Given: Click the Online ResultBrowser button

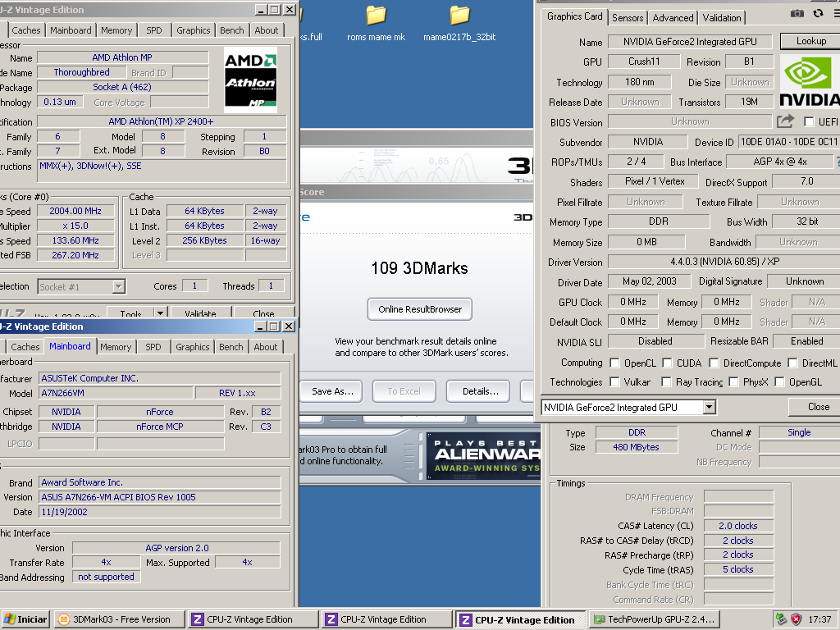Looking at the screenshot, I should (420, 309).
